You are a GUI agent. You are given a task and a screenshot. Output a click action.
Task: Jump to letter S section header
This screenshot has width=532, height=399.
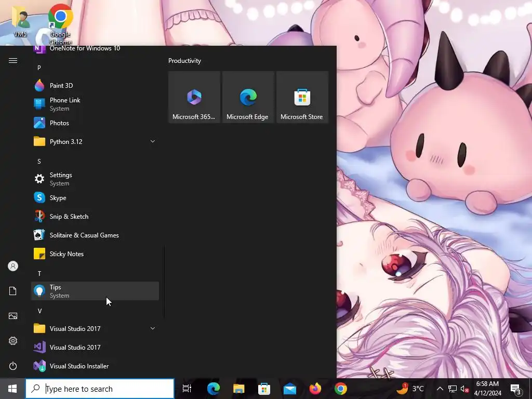pos(39,162)
